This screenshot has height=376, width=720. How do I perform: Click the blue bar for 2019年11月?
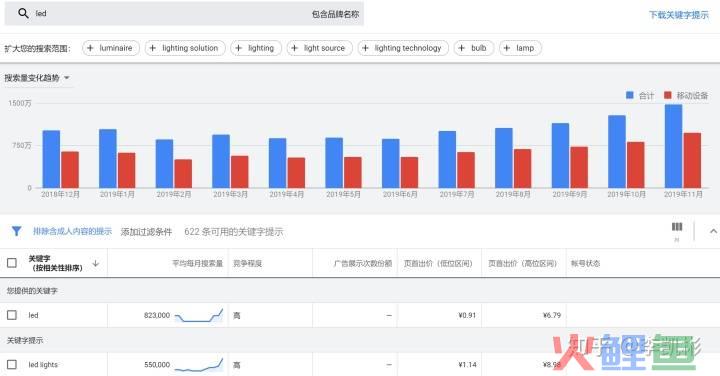pyautogui.click(x=673, y=146)
